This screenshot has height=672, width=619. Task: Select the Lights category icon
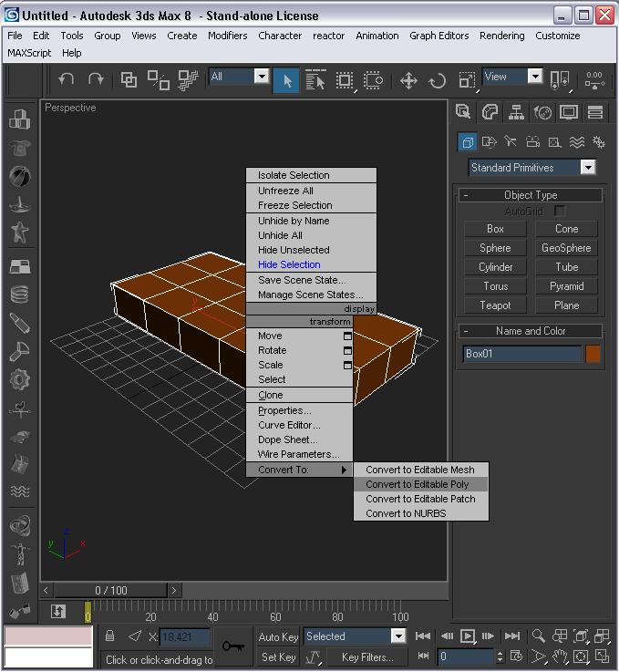tap(511, 141)
